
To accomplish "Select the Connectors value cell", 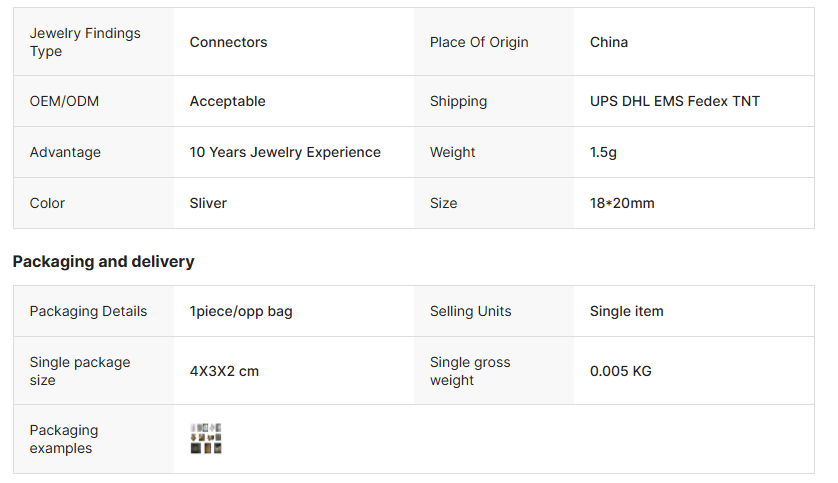I will [x=229, y=42].
